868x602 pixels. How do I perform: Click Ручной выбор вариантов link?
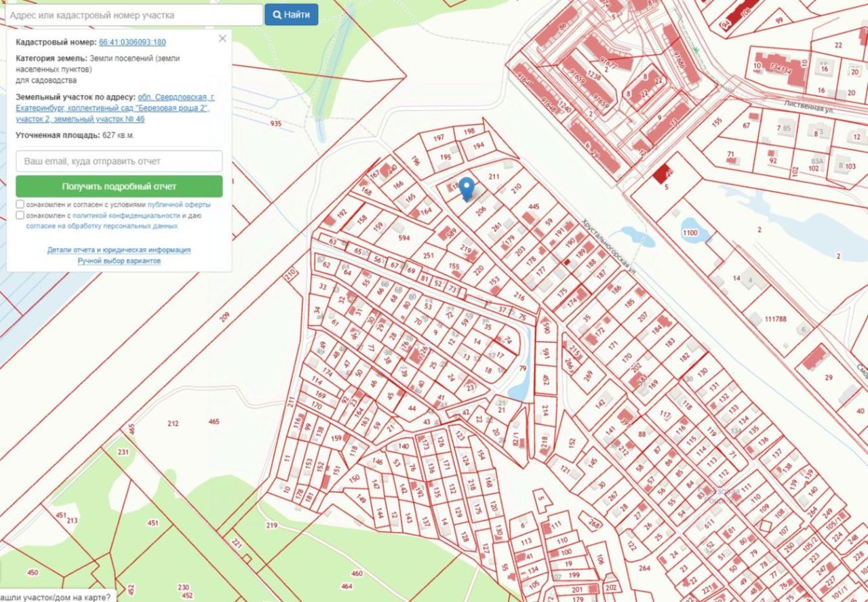[x=119, y=260]
